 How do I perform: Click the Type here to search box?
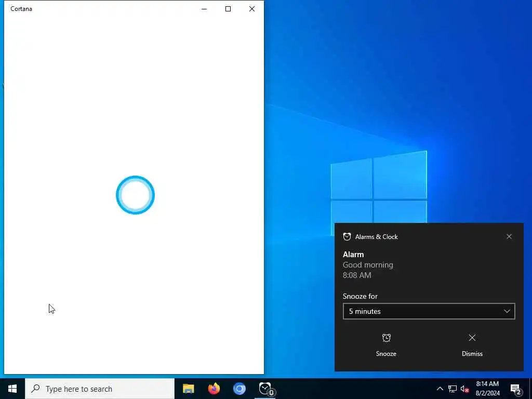[x=100, y=389]
